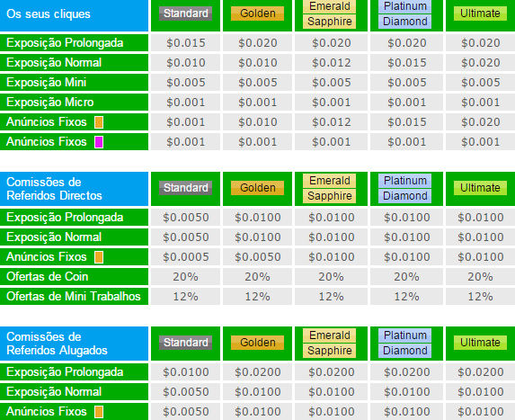Screen dimensions: 515x420
Task: Click $0.0100 Standard value for Referidos Alugados Exposição Prolongada
Action: 185,372
